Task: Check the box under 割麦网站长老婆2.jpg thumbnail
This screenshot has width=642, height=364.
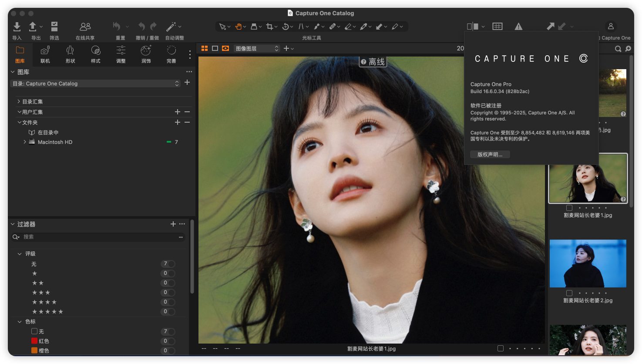Action: [x=569, y=293]
